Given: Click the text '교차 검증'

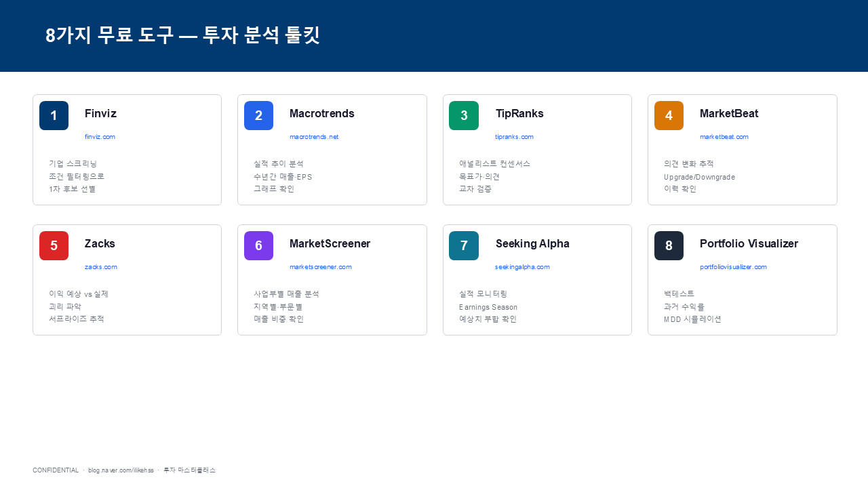Looking at the screenshot, I should [475, 189].
